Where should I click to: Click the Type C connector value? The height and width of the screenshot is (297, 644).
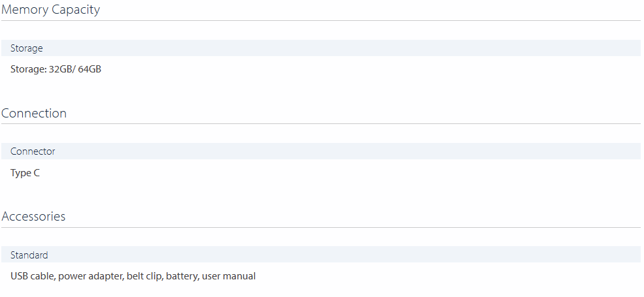(x=25, y=173)
